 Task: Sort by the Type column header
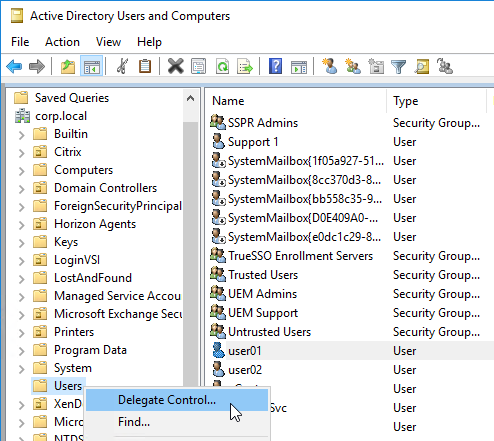click(437, 101)
